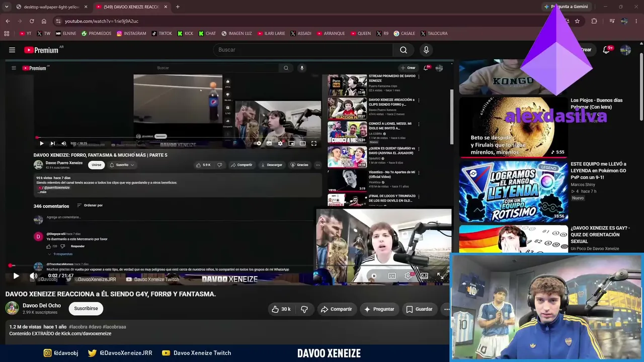Screen dimensions: 644x362
Task: Open the PROMIEDOS bookmark
Action: (x=97, y=34)
